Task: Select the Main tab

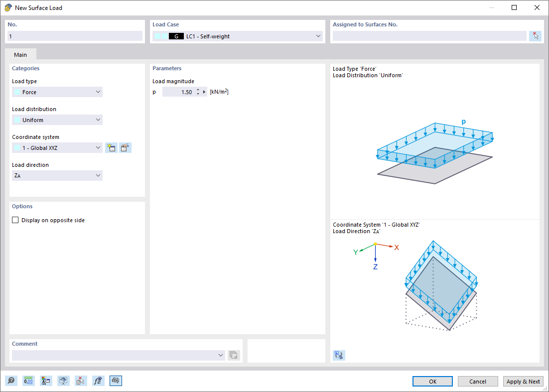Action: pos(20,55)
